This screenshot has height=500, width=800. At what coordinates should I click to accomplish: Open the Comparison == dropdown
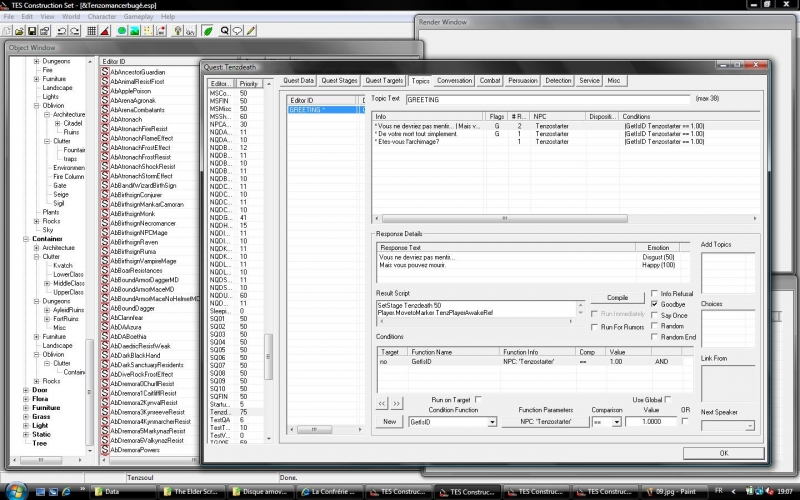(616, 422)
